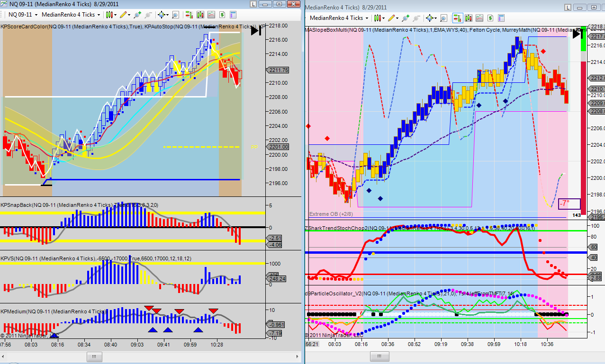Open Indicators dialog icon in left chart
Viewport: 605px width, 364px height.
pyautogui.click(x=200, y=15)
